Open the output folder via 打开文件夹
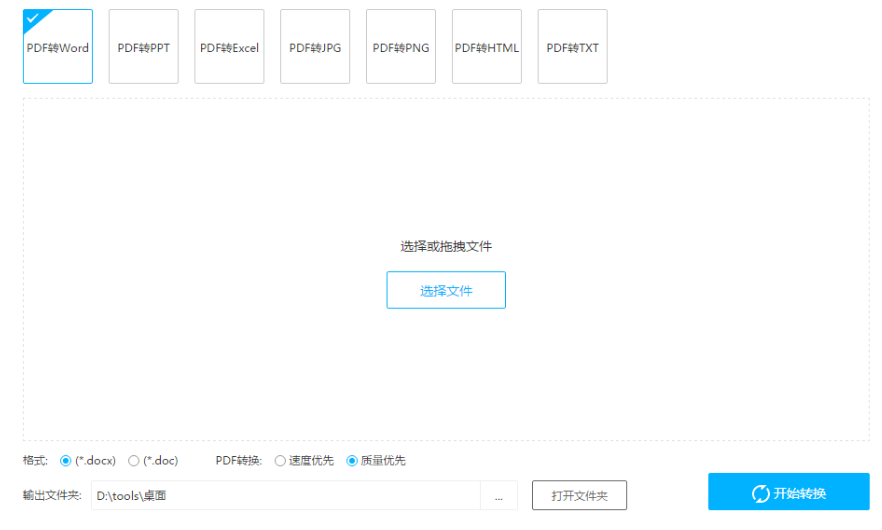This screenshot has width=882, height=530. coord(579,496)
